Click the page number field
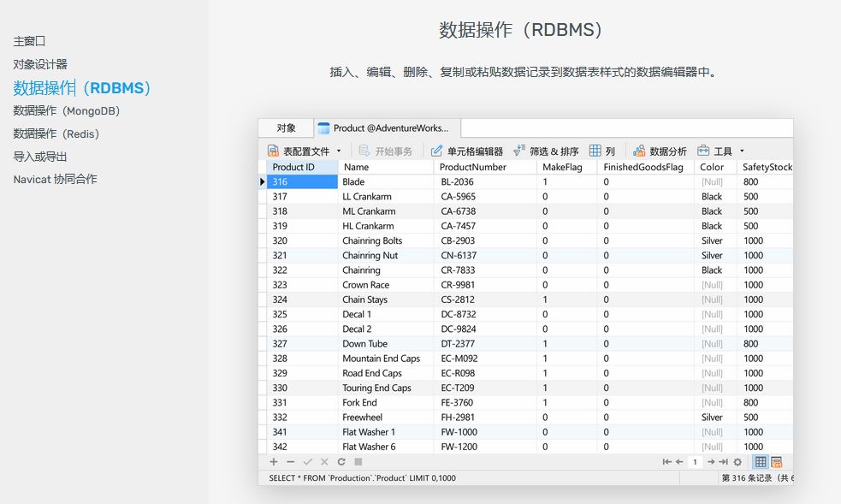The image size is (841, 504). pos(696,462)
